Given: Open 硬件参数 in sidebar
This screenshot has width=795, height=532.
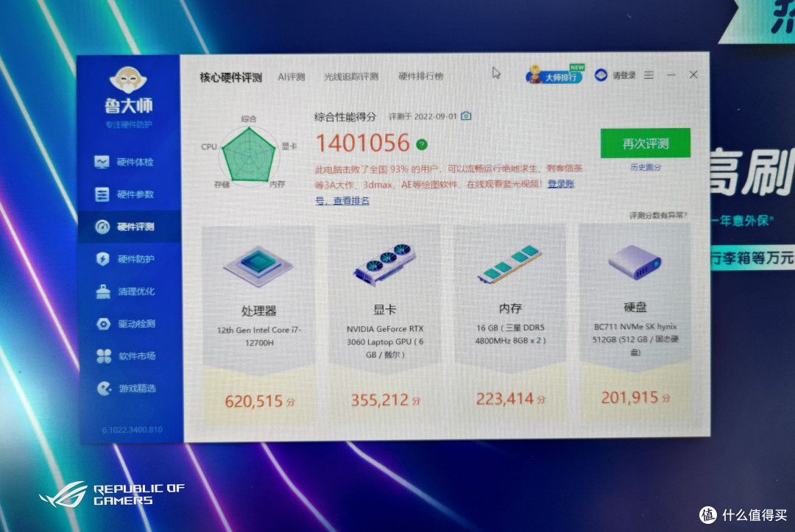Looking at the screenshot, I should pyautogui.click(x=124, y=194).
